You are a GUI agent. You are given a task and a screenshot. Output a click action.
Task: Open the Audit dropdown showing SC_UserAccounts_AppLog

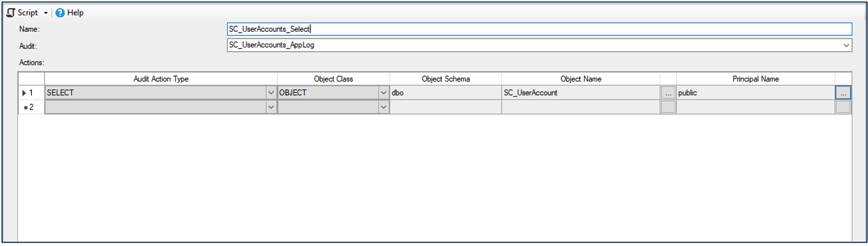click(846, 45)
